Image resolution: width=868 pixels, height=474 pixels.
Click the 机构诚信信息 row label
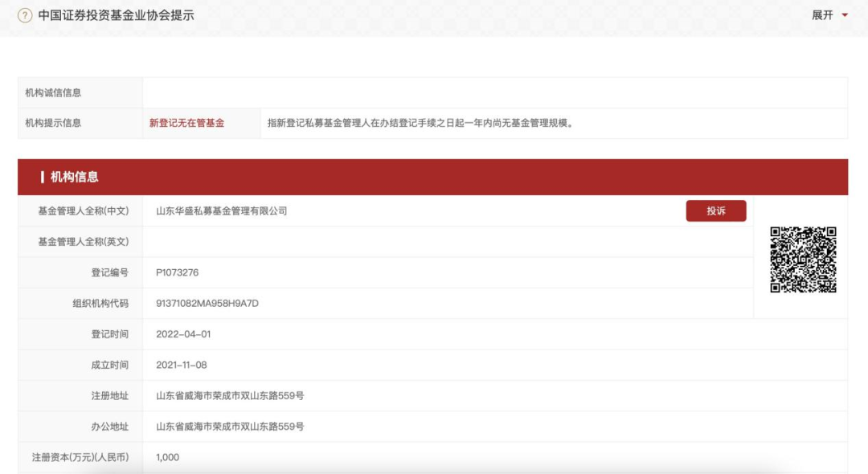pos(53,92)
